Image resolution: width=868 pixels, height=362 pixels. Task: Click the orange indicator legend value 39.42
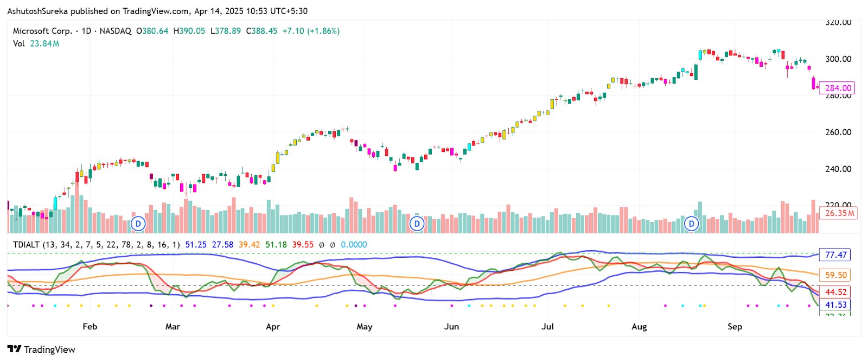tap(249, 245)
